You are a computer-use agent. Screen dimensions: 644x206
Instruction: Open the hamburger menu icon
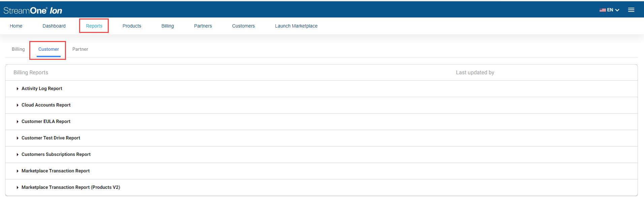631,10
